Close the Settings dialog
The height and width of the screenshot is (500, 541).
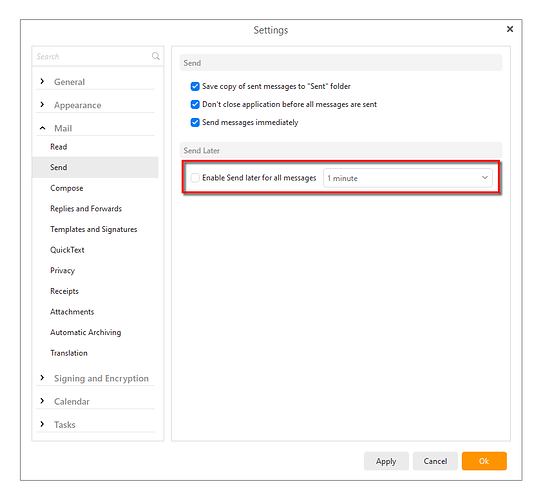[x=510, y=29]
